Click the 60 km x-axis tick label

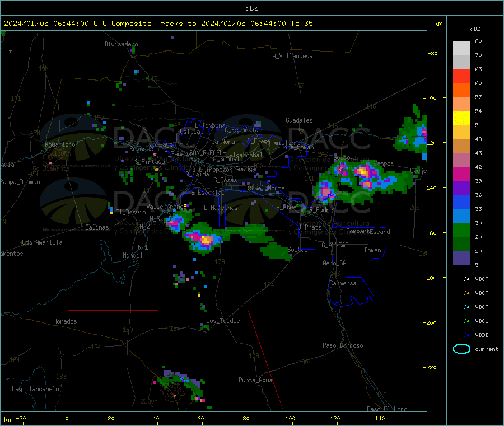[200, 418]
